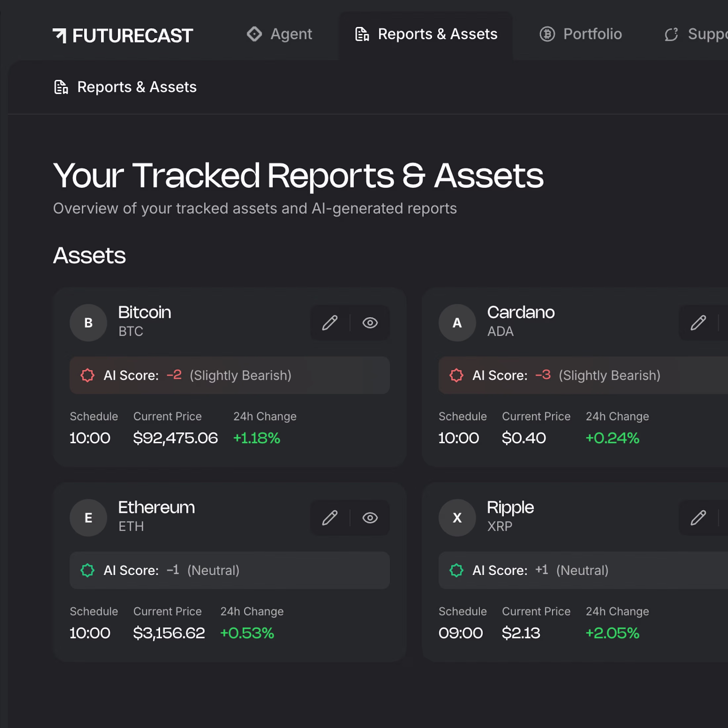Image resolution: width=728 pixels, height=728 pixels.
Task: Edit the Cardano asset with pencil icon
Action: (698, 323)
